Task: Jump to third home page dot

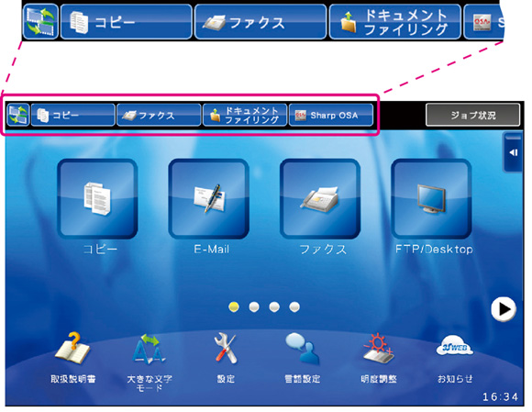Action: [274, 306]
